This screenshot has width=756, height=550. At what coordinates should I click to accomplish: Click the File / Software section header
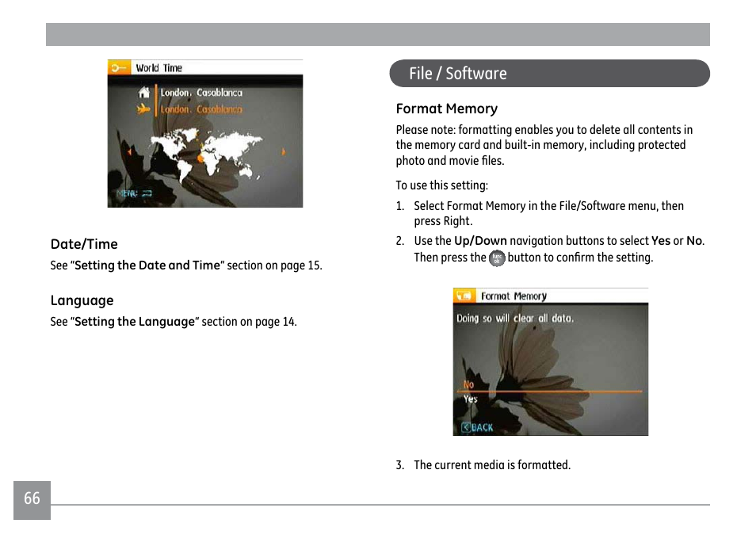tap(550, 73)
